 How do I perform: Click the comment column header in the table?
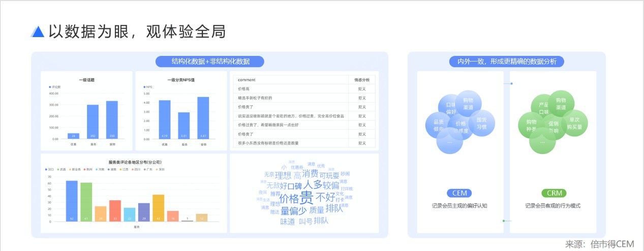247,80
